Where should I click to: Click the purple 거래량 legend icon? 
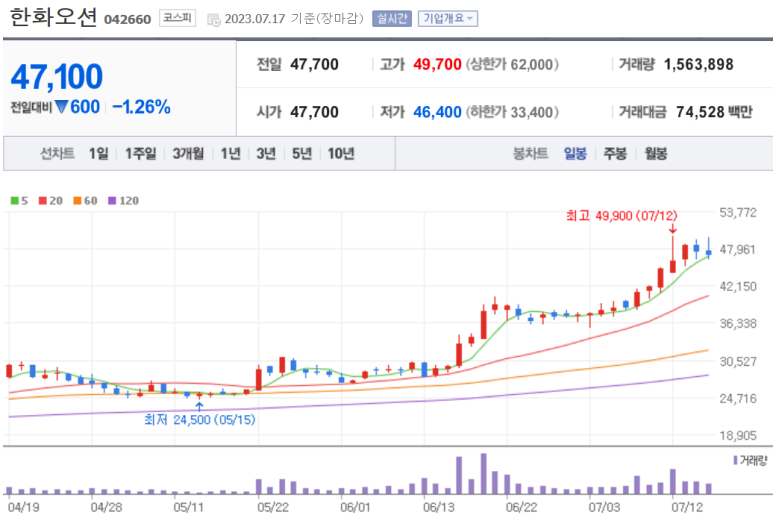click(737, 459)
